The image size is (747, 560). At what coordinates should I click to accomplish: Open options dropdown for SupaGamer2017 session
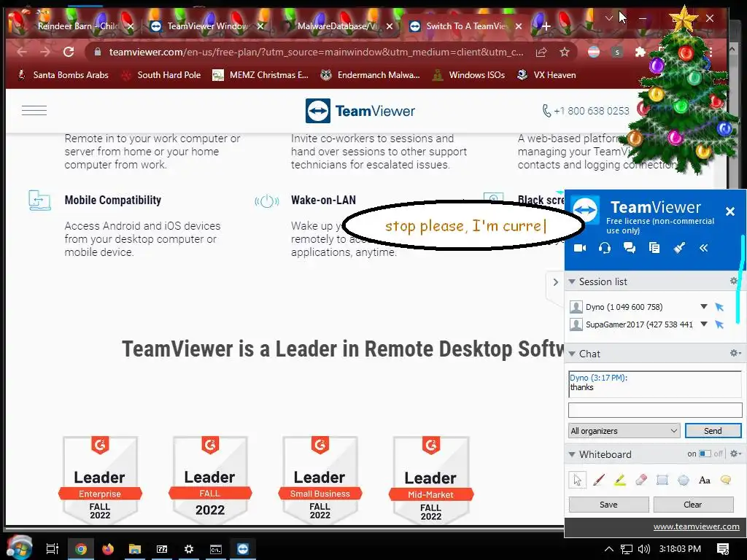704,324
